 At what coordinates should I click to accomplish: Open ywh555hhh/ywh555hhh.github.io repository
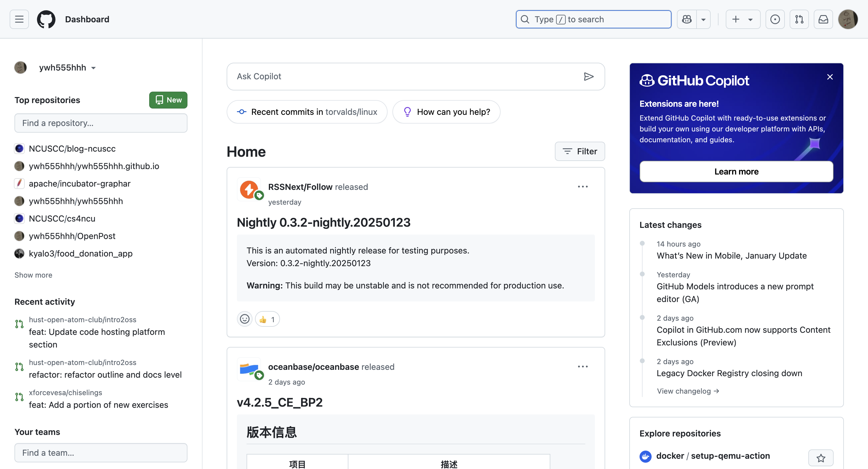94,166
